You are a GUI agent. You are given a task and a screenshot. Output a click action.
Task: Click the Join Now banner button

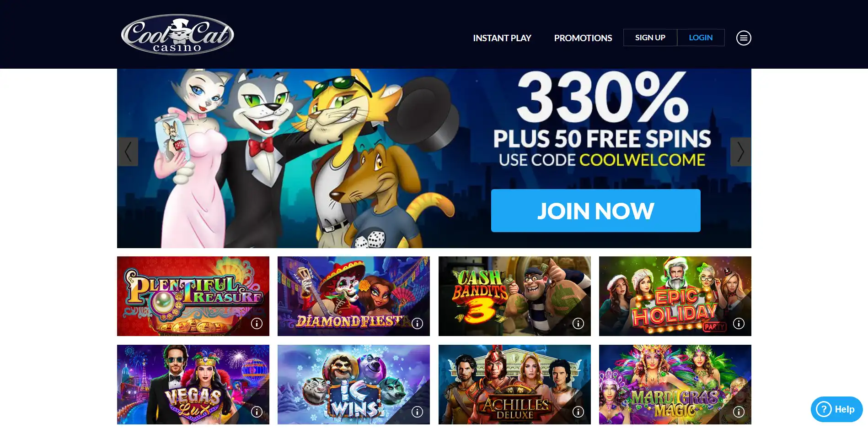point(595,211)
